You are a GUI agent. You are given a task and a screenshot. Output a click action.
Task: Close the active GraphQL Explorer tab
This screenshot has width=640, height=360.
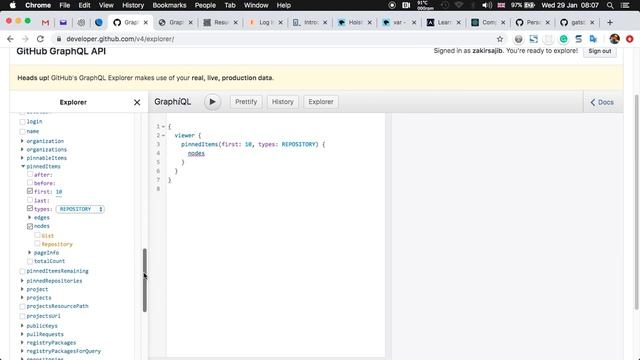point(146,22)
